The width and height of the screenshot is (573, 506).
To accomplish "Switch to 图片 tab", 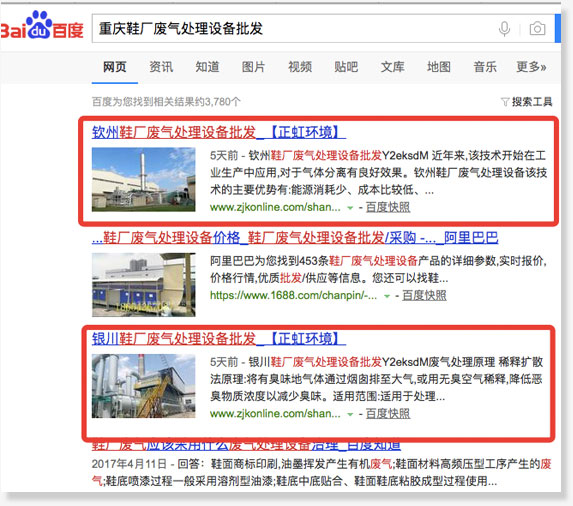I will click(253, 67).
